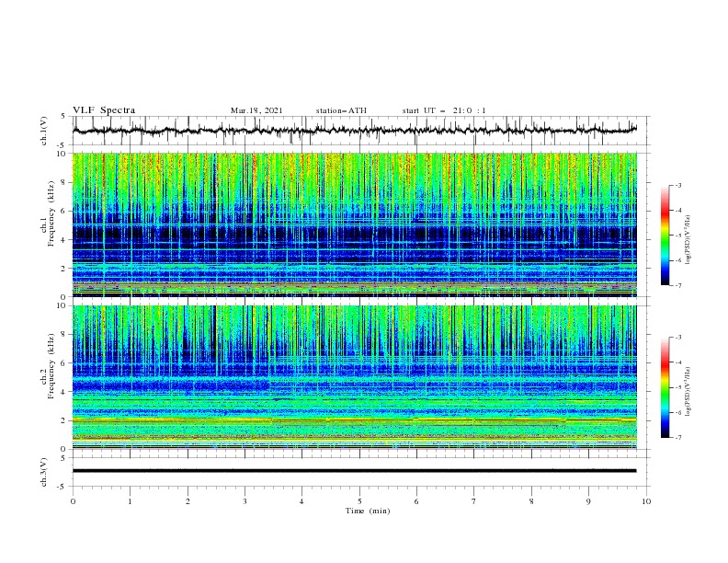Screen dimensions: 728x563
Task: Click time axis tick label "3"
Action: coord(245,501)
